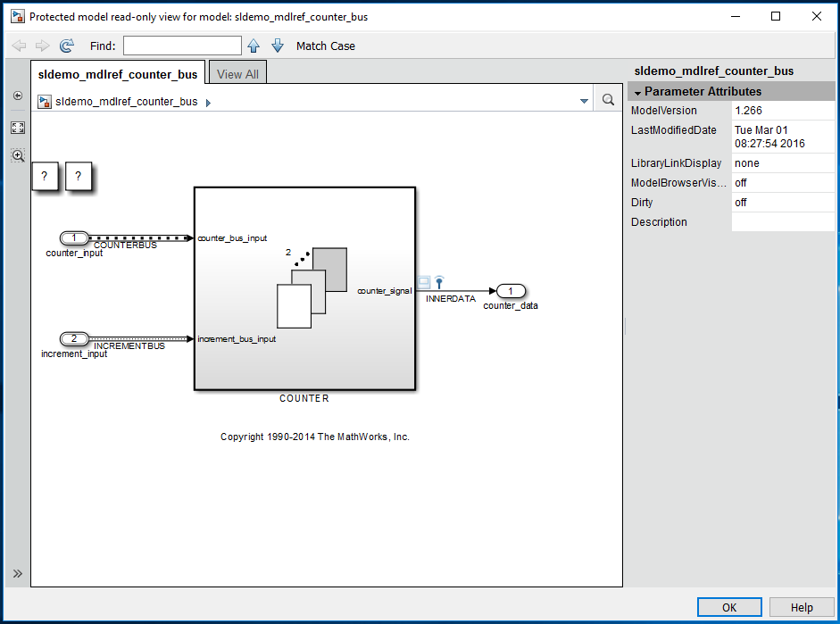The image size is (840, 624).
Task: Click the LibraryLinkDisplay value none
Action: 783,162
